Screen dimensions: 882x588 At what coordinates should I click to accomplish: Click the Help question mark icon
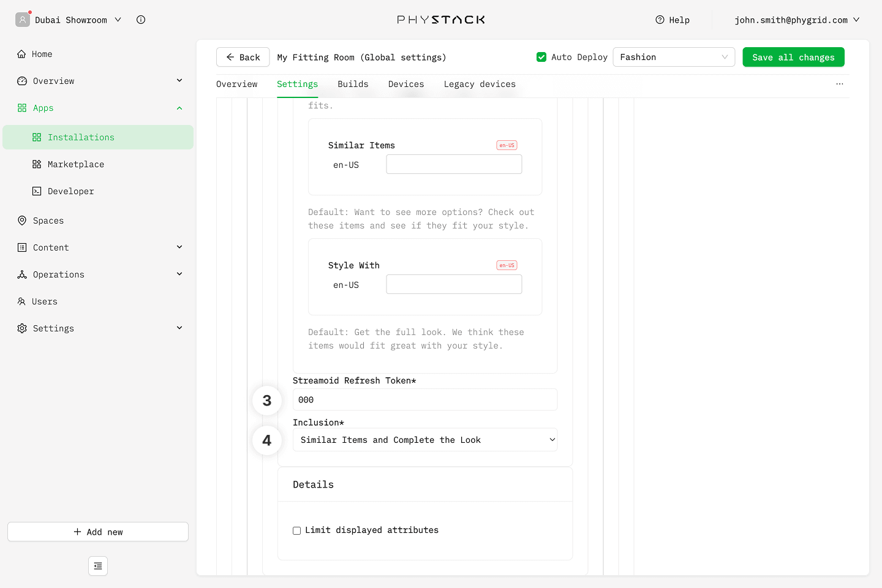click(660, 20)
